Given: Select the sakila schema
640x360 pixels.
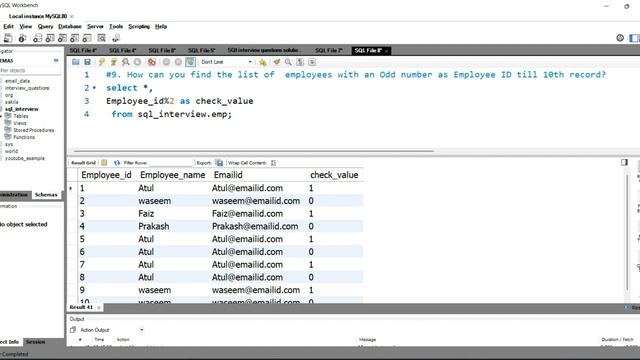Looking at the screenshot, I should point(11,102).
